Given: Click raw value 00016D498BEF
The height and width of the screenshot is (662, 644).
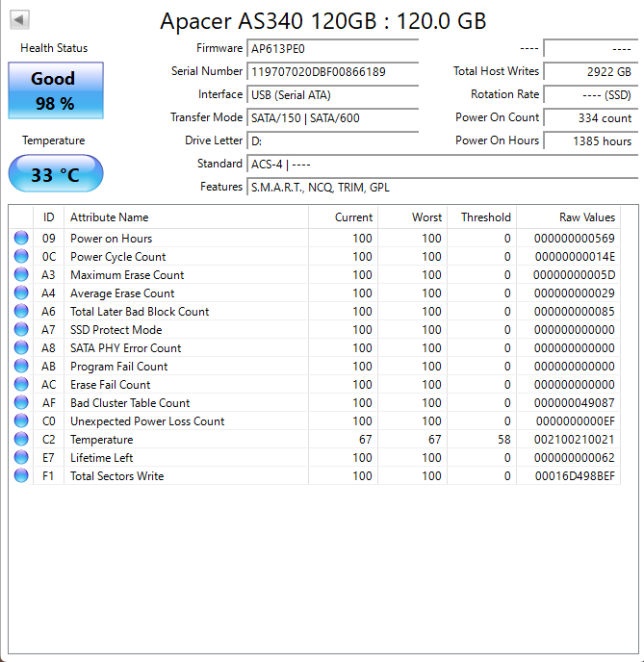Looking at the screenshot, I should pos(575,476).
